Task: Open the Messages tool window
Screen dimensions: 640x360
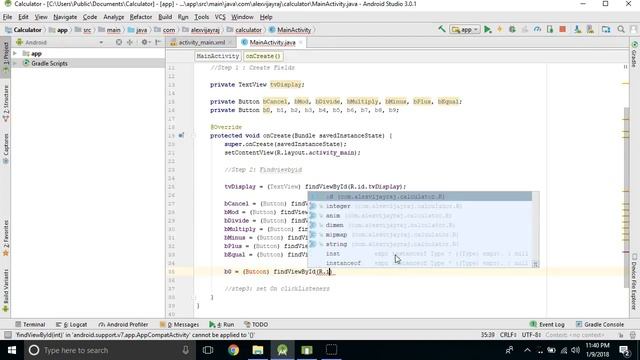Action: click(x=179, y=324)
